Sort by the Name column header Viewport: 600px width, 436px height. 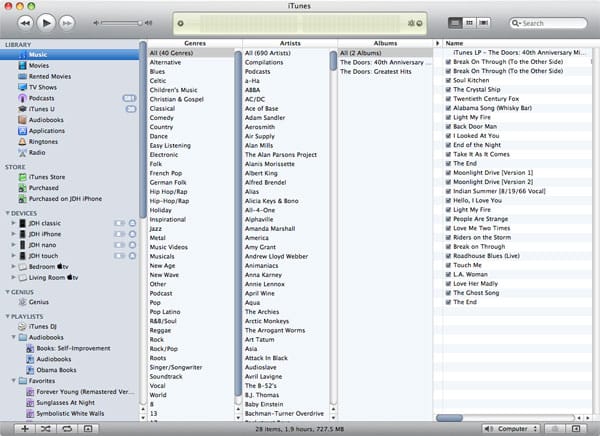point(517,43)
